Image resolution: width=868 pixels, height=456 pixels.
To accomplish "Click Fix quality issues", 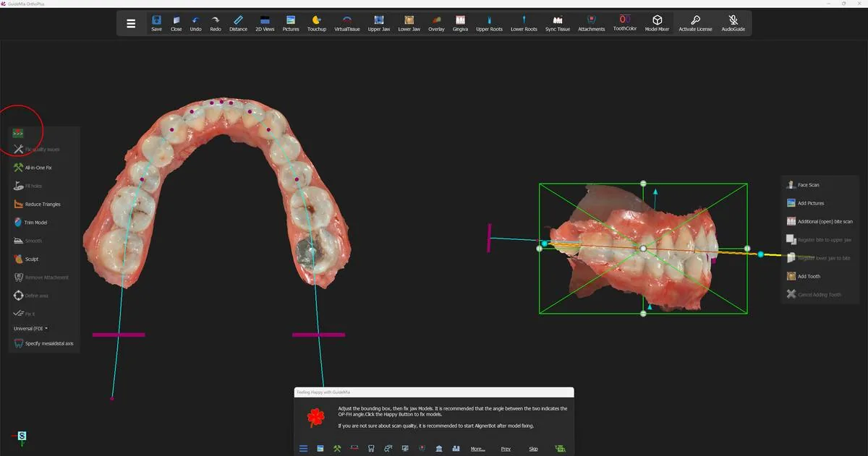I will (38, 149).
